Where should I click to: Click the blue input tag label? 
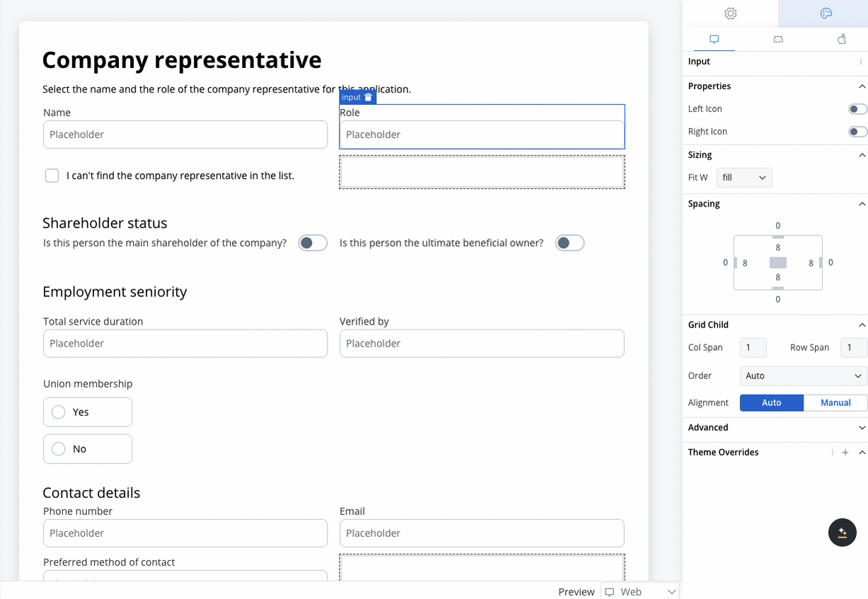351,98
